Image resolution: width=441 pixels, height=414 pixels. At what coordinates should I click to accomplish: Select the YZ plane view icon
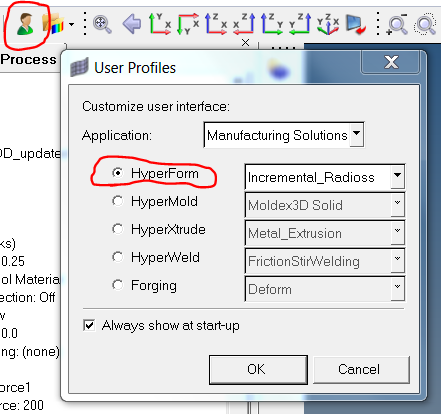tap(272, 24)
